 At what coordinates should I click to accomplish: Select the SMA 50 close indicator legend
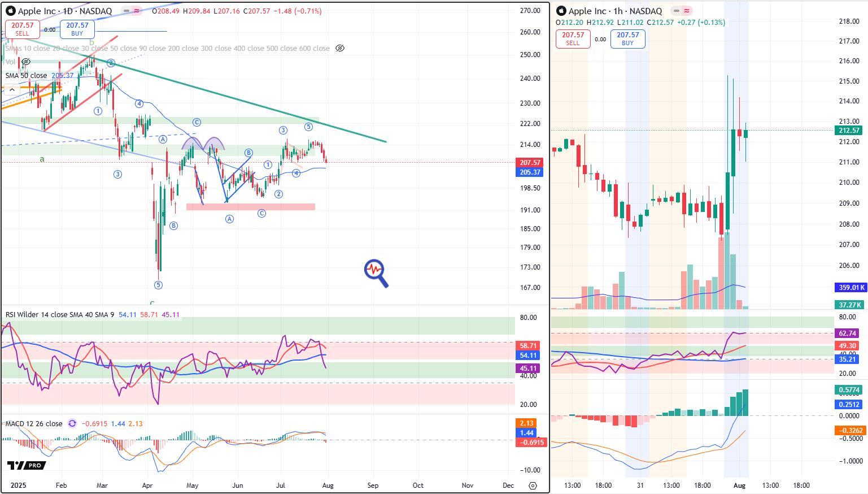coord(27,75)
